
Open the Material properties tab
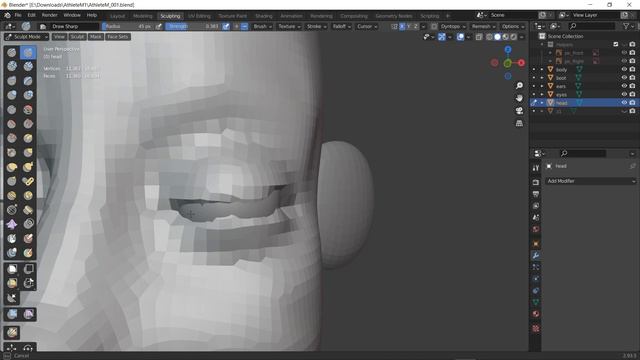[536, 314]
